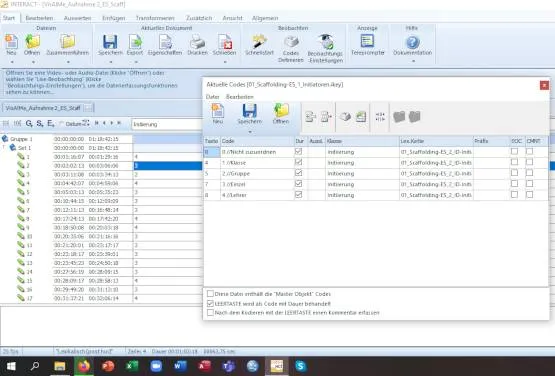The width and height of the screenshot is (555, 376).
Task: Click the S button in the document toolbar
Action: pos(40,124)
